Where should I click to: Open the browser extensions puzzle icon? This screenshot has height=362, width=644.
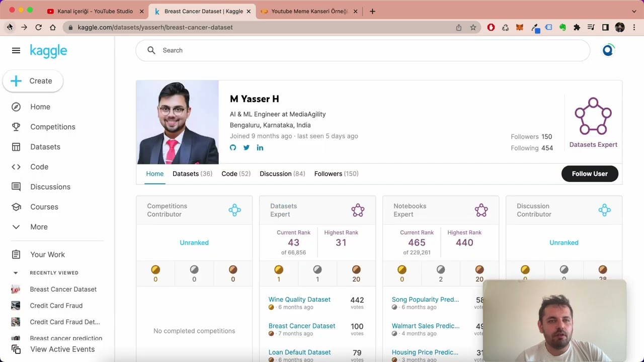tap(577, 28)
